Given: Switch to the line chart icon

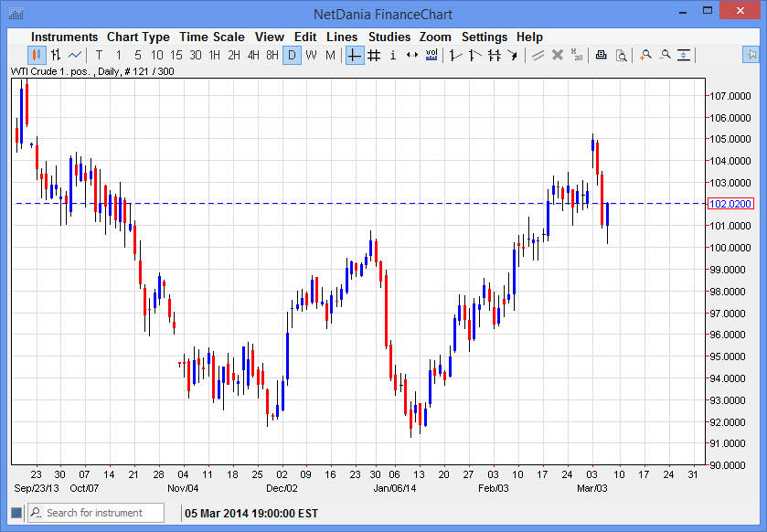Looking at the screenshot, I should [x=75, y=55].
